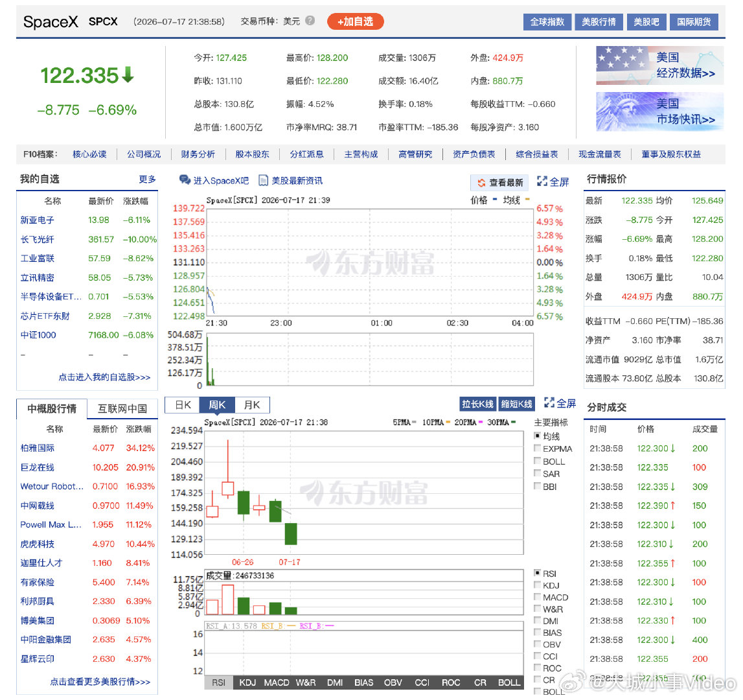This screenshot has width=743, height=700.
Task: Select the DMI tab in the bottom indicator bar
Action: point(334,682)
